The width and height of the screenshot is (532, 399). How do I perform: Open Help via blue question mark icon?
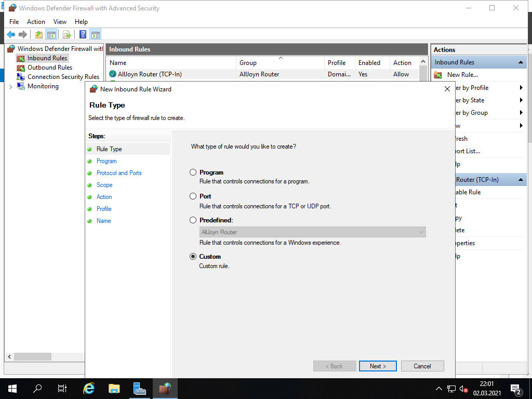click(83, 35)
